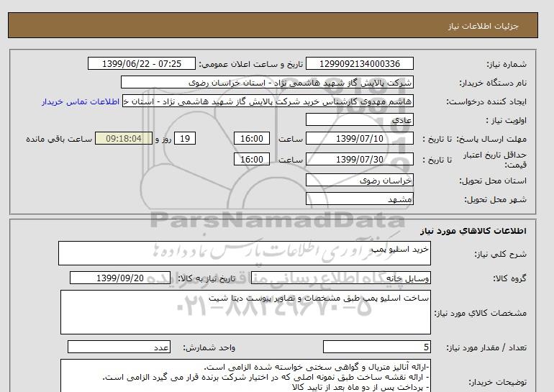This screenshot has height=392, width=554.
Task: Click the حداقل تاریخ اعتبار قیمت label
Action: point(495,160)
